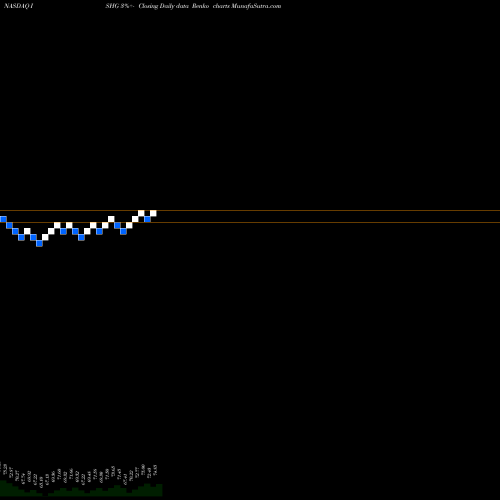Click the NASDAQ exchange label
This screenshot has height=500, width=500.
coord(18,6)
